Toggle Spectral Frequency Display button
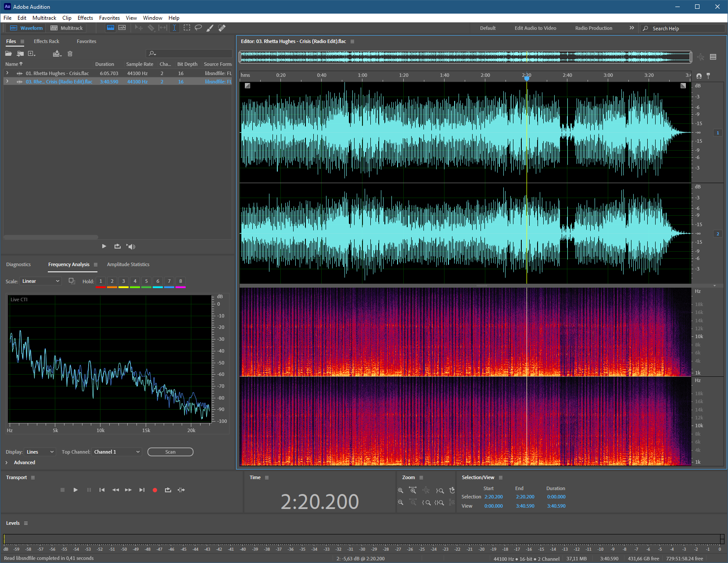The image size is (728, 563). 111,28
